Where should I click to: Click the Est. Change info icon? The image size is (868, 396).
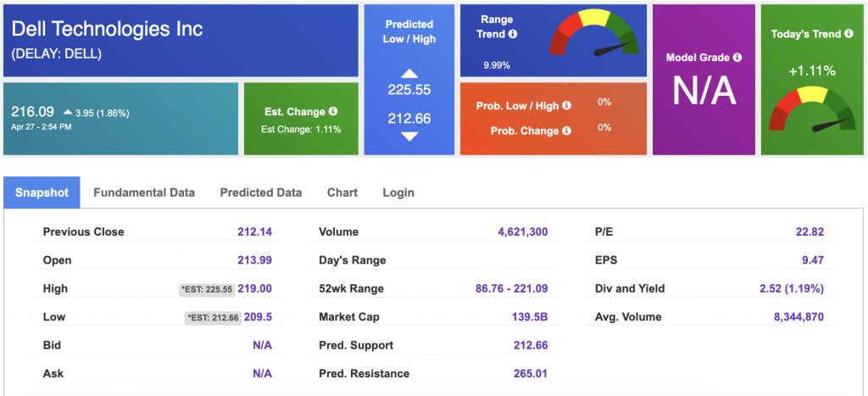pyautogui.click(x=332, y=111)
